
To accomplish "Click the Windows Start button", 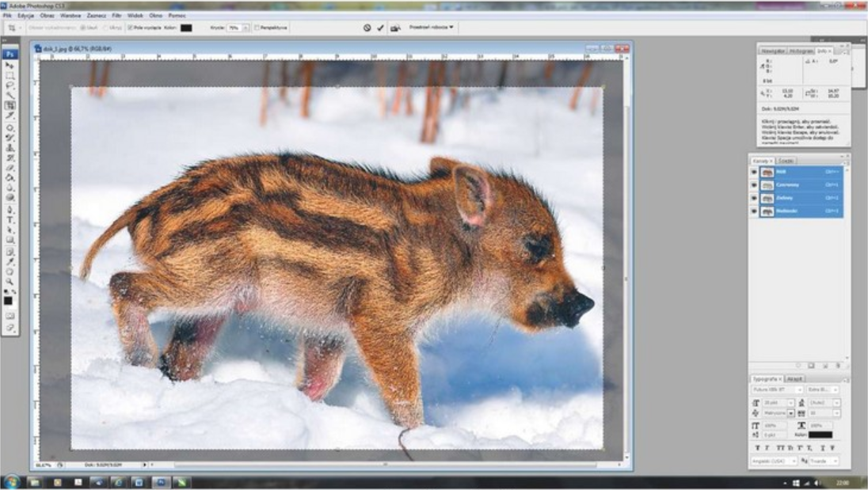I will pyautogui.click(x=11, y=481).
